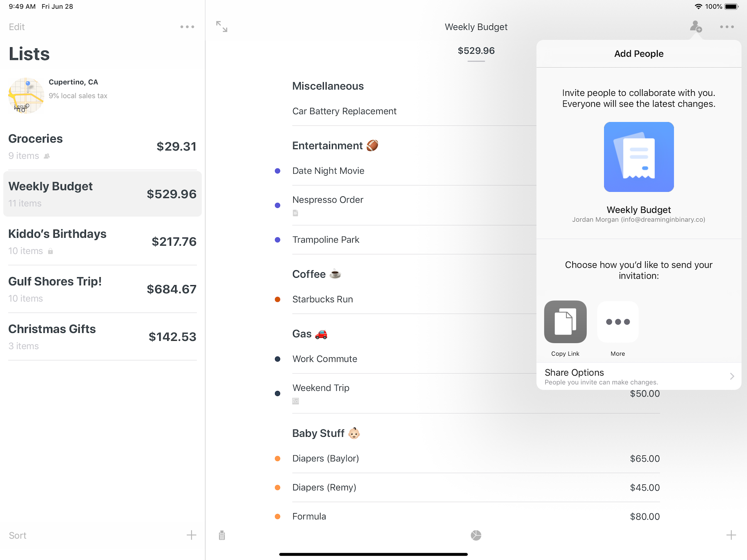Viewport: 747px width, 560px height.
Task: Tap the Weekly Budget title in header
Action: (x=476, y=27)
